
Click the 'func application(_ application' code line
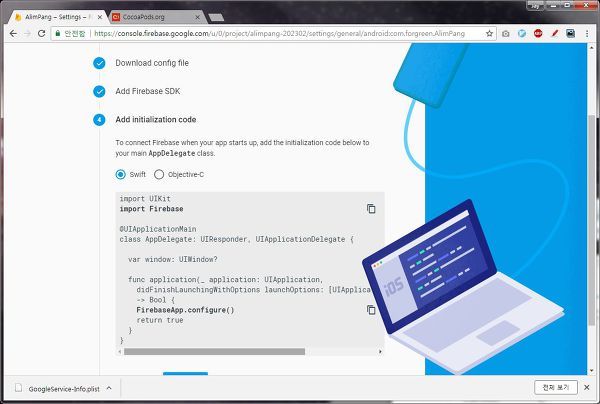click(x=226, y=279)
